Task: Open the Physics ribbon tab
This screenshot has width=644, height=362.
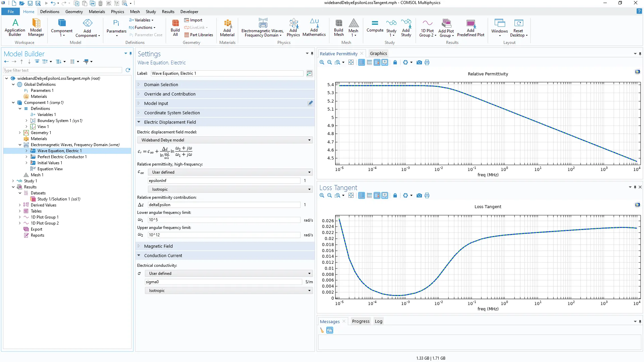Action: pos(117,12)
